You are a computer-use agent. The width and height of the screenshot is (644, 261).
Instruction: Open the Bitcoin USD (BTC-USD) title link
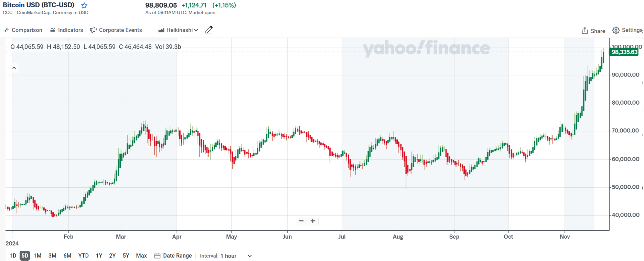(x=39, y=5)
